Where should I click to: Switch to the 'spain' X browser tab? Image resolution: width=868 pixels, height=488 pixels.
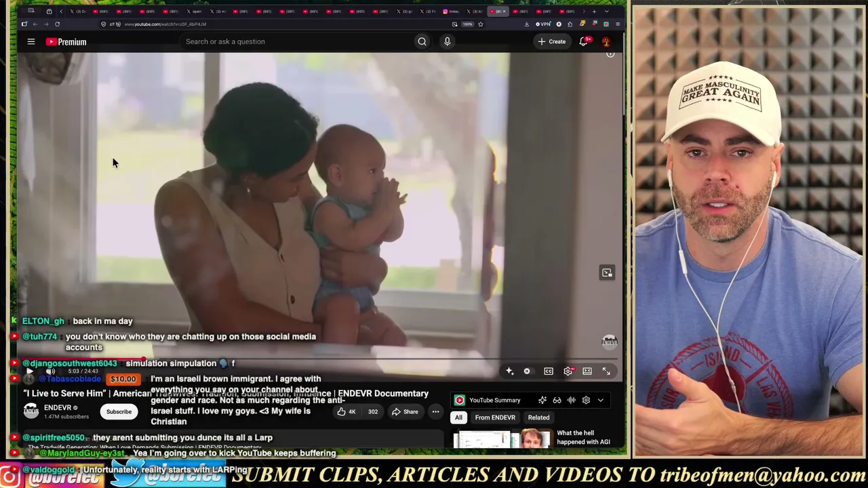point(194,12)
